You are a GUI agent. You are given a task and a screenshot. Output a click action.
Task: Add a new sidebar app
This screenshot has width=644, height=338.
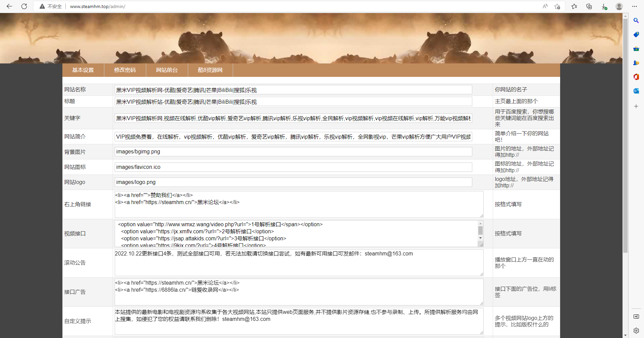pos(636,106)
